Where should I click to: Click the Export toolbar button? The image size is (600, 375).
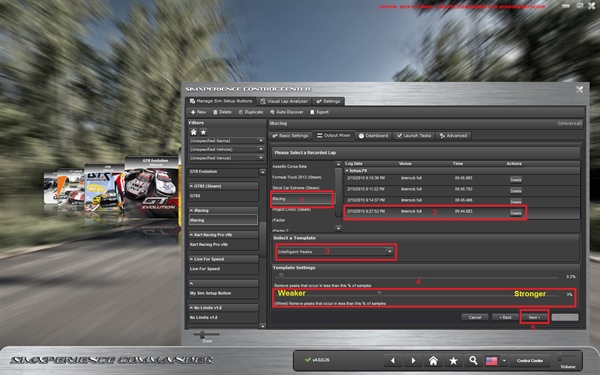point(320,112)
